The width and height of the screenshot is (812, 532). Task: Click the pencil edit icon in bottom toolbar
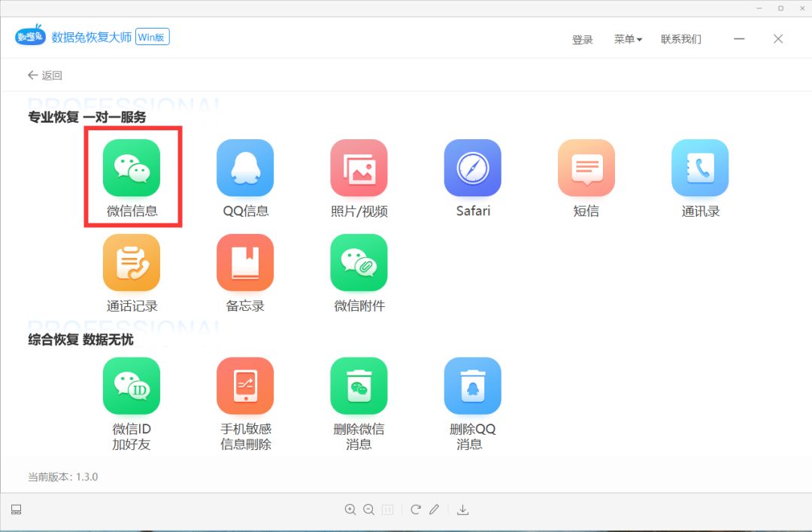point(434,509)
